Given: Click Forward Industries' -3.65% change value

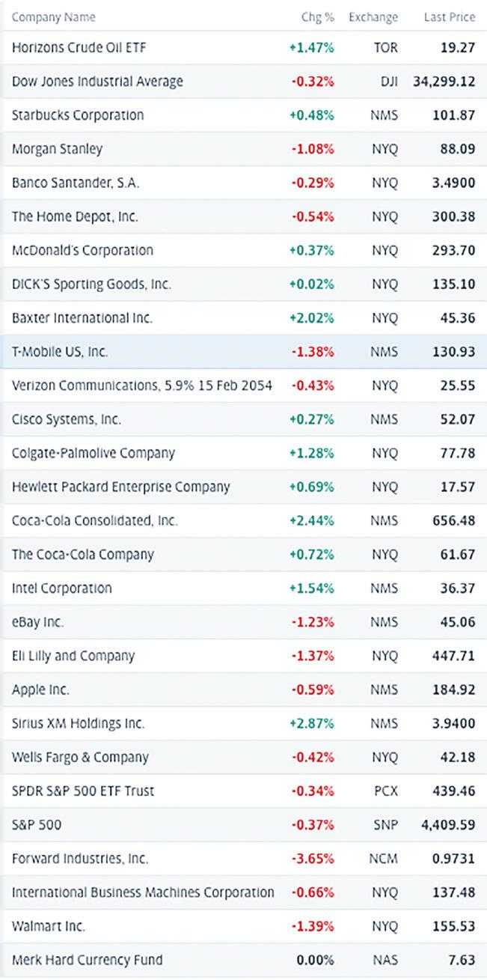Looking at the screenshot, I should point(312,859).
